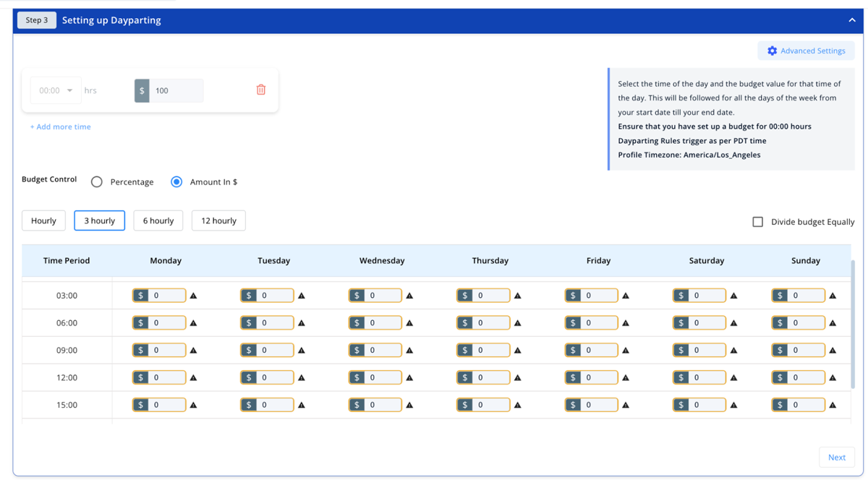This screenshot has width=868, height=480.
Task: Click warning triangle for Monday 03:00
Action: pyautogui.click(x=193, y=296)
